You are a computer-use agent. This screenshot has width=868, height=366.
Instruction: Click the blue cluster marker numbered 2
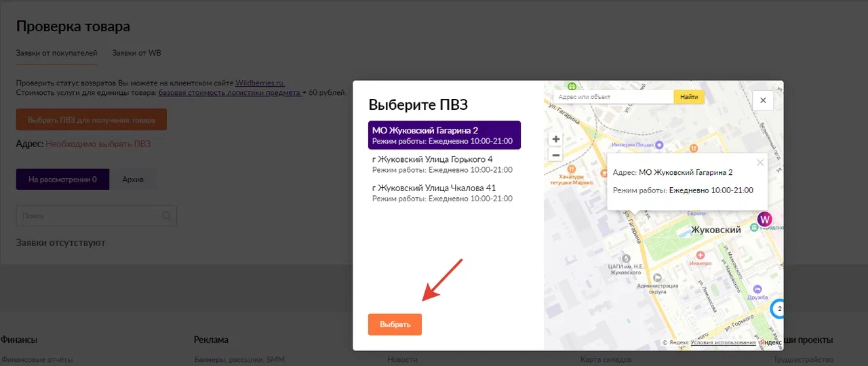[778, 309]
